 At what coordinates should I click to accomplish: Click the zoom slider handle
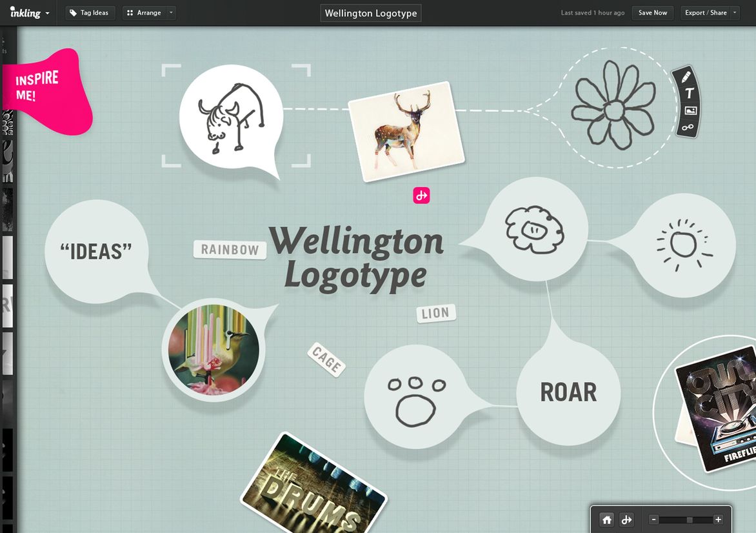[x=690, y=519]
